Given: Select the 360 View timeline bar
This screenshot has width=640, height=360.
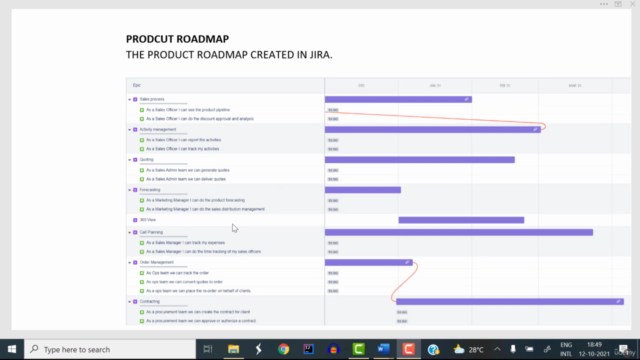Looking at the screenshot, I should (461, 220).
